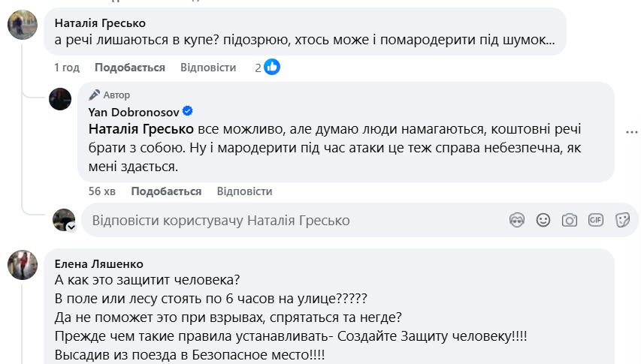The width and height of the screenshot is (641, 364).
Task: Attach a photo using the camera icon
Action: 570,220
